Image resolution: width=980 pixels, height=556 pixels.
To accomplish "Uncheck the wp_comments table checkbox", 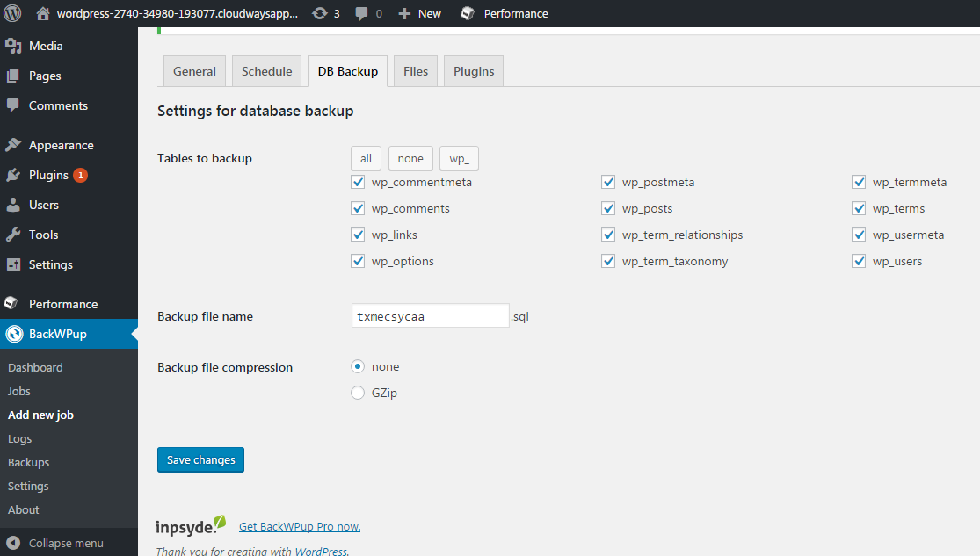I will pos(358,208).
